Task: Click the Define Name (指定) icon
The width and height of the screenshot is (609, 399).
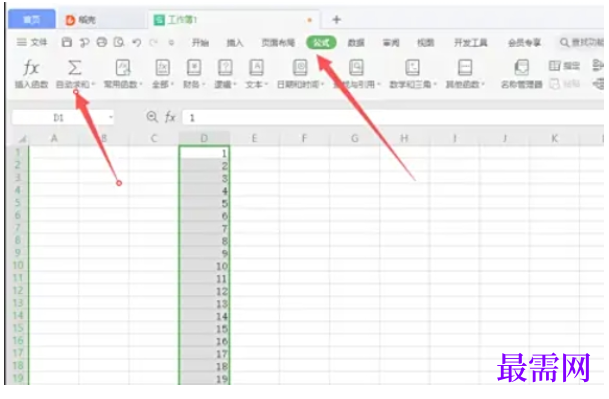Action: tap(554, 66)
